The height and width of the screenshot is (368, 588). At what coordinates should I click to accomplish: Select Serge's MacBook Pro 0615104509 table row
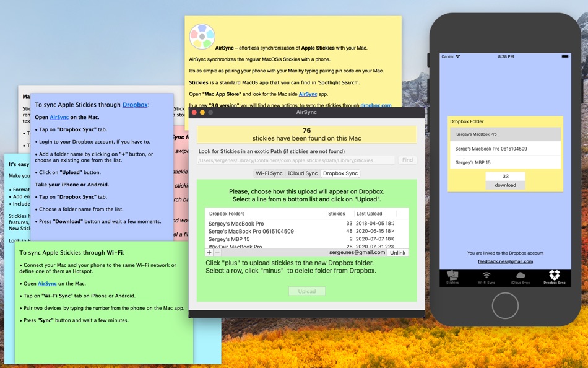click(x=306, y=231)
